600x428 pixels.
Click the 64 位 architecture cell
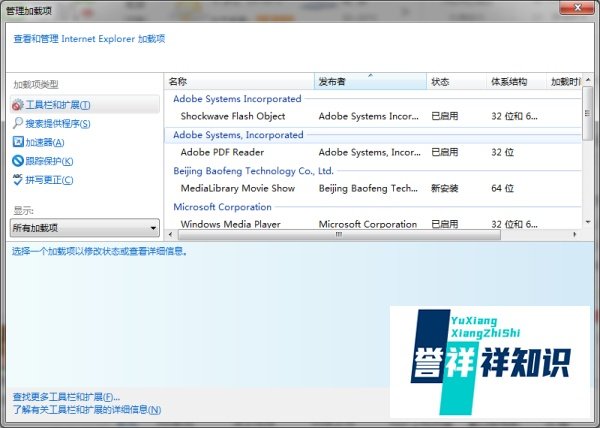tap(502, 188)
